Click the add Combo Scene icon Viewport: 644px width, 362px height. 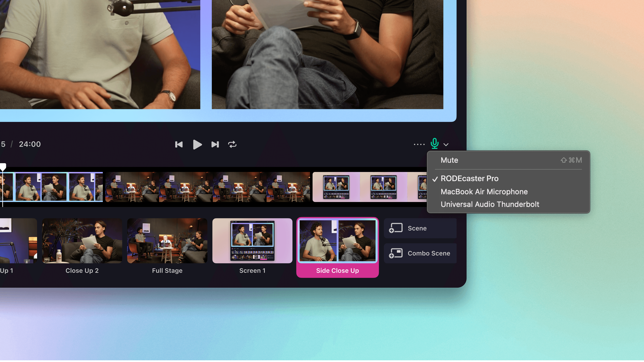point(395,253)
